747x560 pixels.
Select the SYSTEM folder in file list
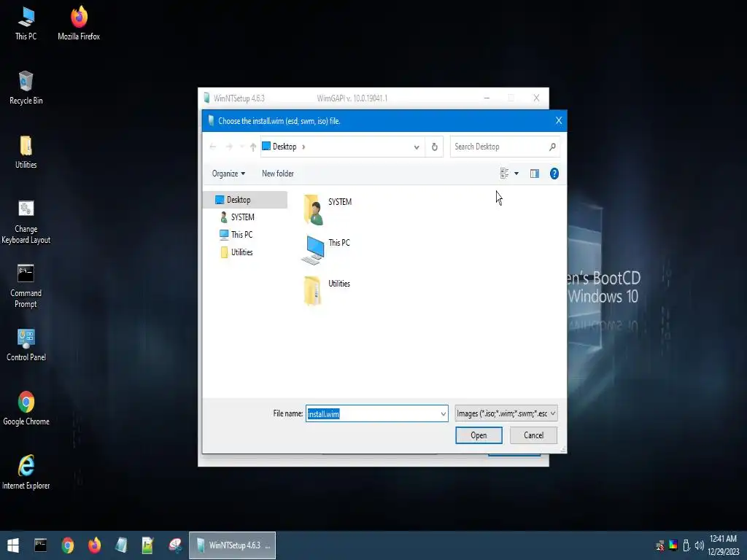[328, 209]
